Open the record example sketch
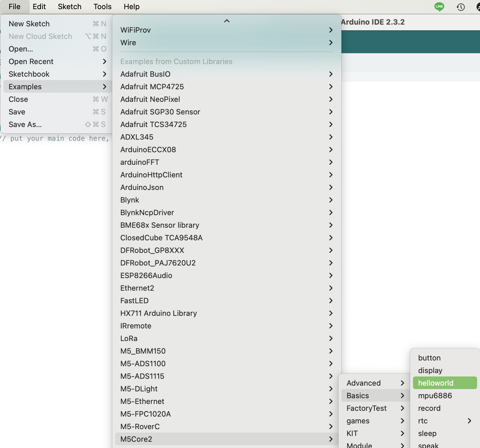The height and width of the screenshot is (448, 480). pyautogui.click(x=445, y=408)
